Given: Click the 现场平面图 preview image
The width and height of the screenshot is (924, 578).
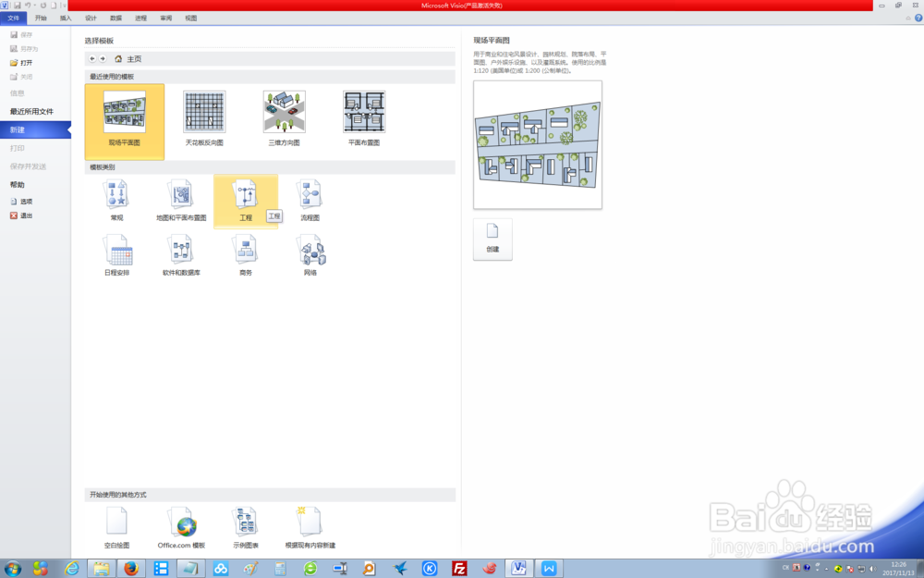Looking at the screenshot, I should [x=538, y=144].
